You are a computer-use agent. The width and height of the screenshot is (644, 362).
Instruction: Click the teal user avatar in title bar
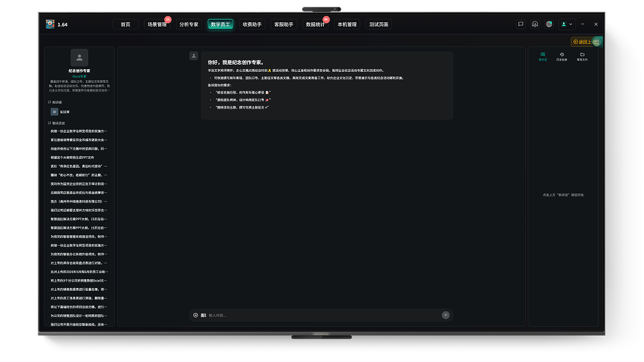[x=564, y=24]
